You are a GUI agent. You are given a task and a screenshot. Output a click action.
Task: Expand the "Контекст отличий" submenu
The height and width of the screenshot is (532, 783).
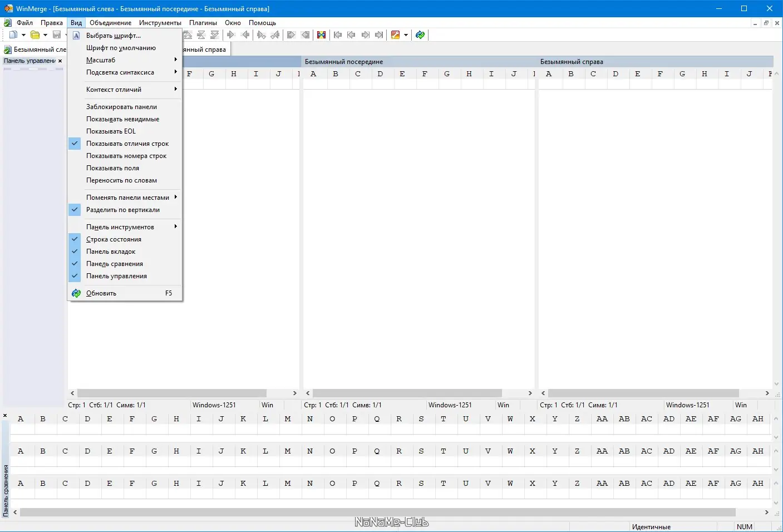125,90
